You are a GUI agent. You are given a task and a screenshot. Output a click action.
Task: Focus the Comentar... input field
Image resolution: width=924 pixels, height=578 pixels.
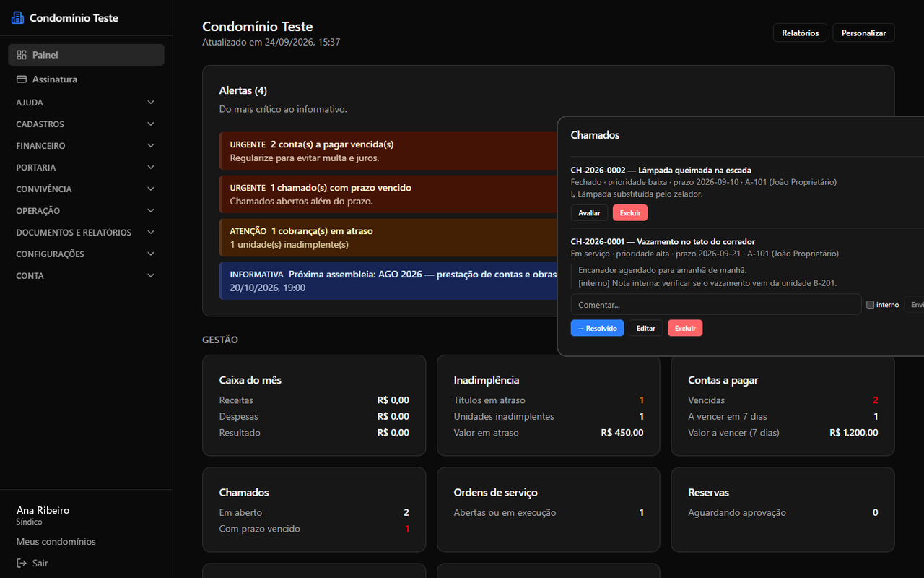[716, 304]
